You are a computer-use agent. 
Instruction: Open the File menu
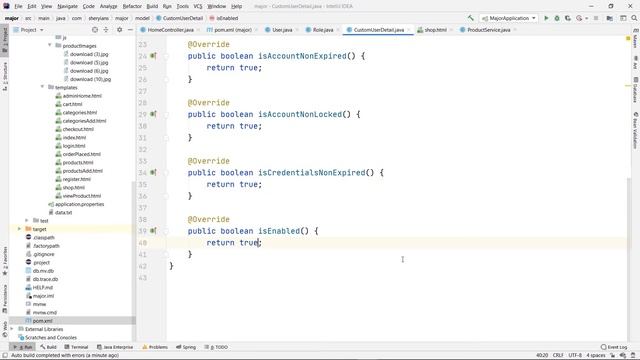18,6
